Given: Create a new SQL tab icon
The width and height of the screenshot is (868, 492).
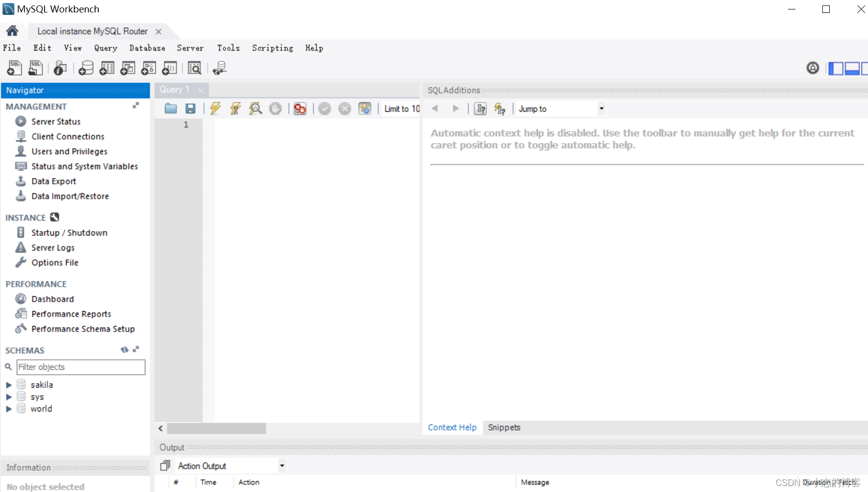Looking at the screenshot, I should 14,68.
